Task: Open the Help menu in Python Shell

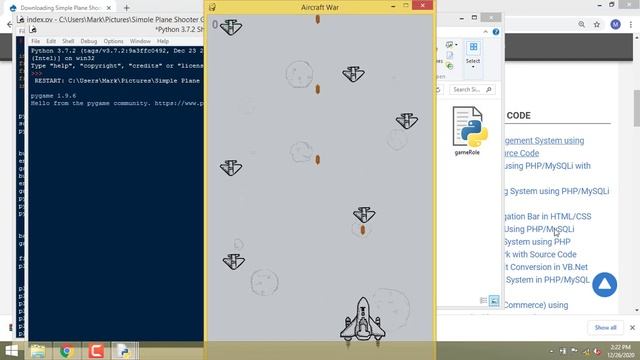Action: pos(162,41)
